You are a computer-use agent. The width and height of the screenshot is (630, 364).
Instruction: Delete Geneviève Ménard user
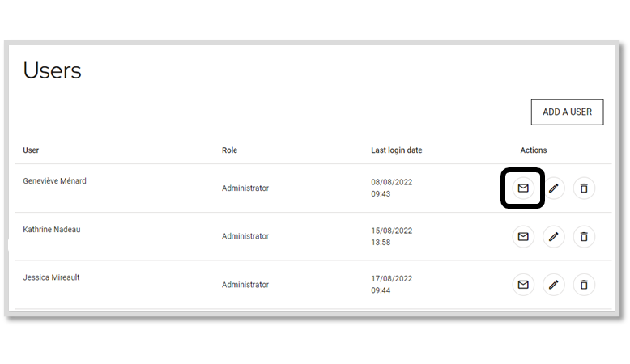click(584, 188)
